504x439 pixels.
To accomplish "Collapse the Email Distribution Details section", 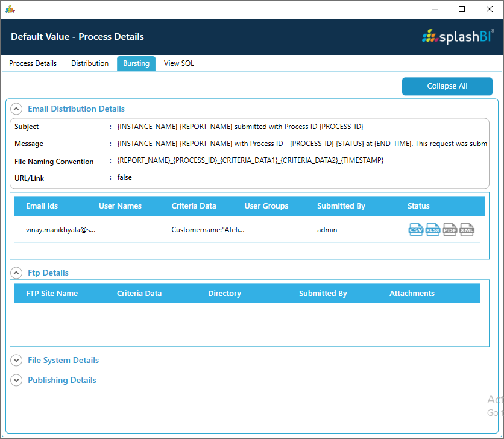I will (16, 109).
